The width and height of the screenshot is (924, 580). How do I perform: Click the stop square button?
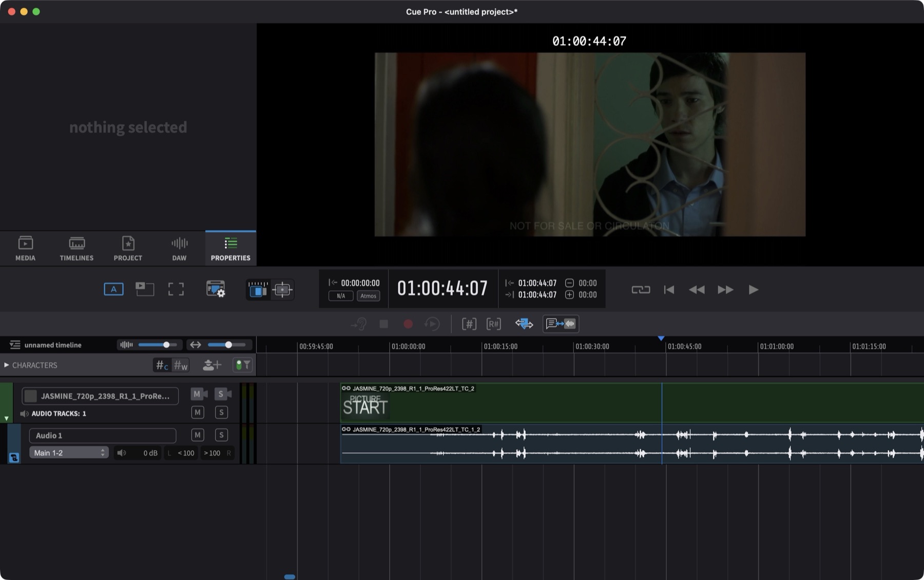point(383,324)
